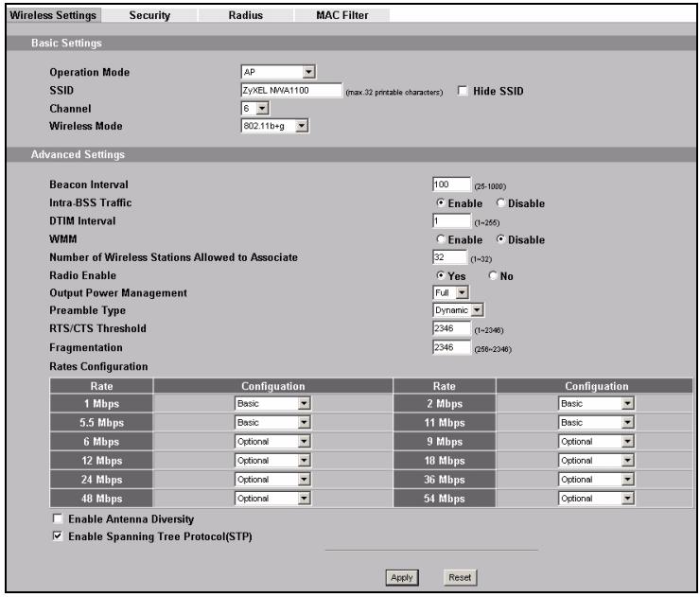Tick the Hide SSID checkbox
This screenshot has width=700, height=597.
(463, 91)
